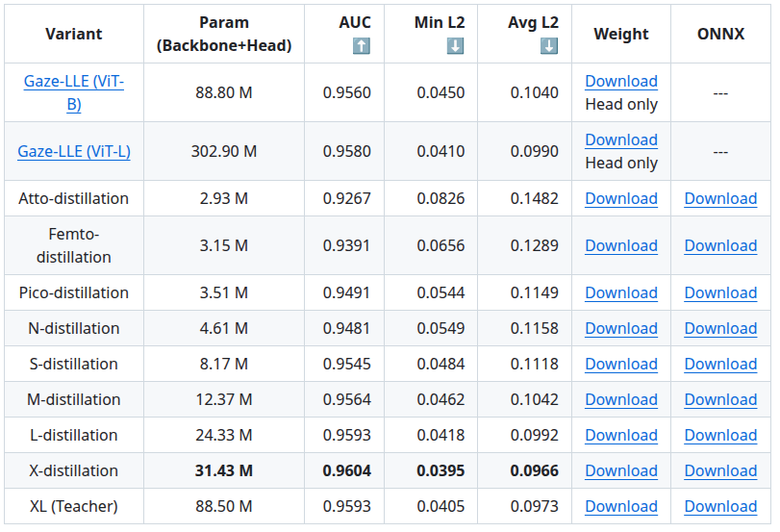Image resolution: width=780 pixels, height=532 pixels.
Task: Download S-distillation ONNX model
Action: pos(720,365)
